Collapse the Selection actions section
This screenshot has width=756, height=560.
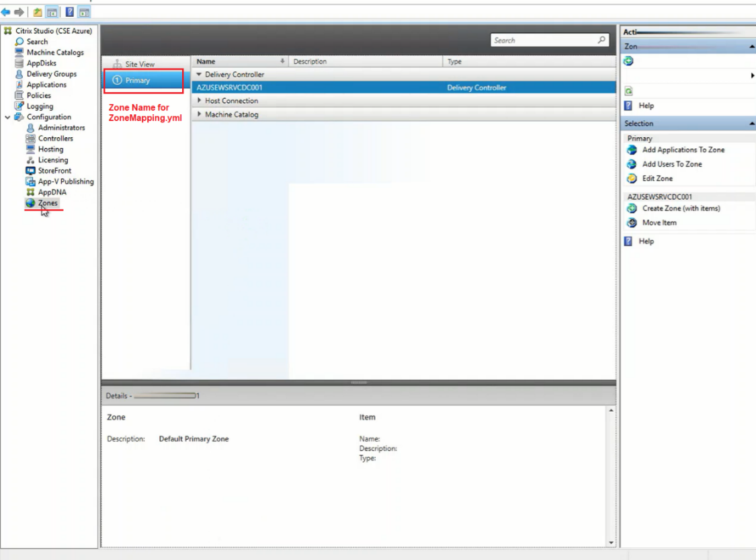coord(752,124)
